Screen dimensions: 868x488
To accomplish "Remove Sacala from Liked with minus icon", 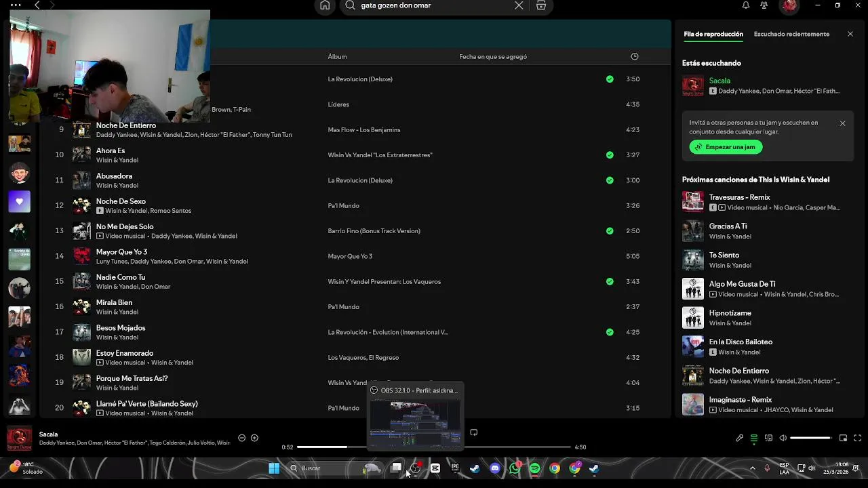I will click(241, 438).
